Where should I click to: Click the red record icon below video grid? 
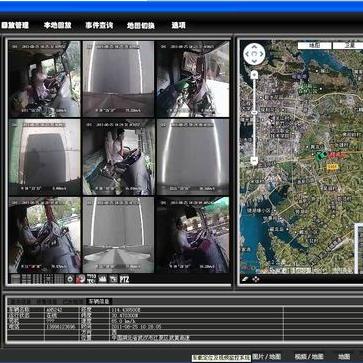pyautogui.click(x=80, y=279)
